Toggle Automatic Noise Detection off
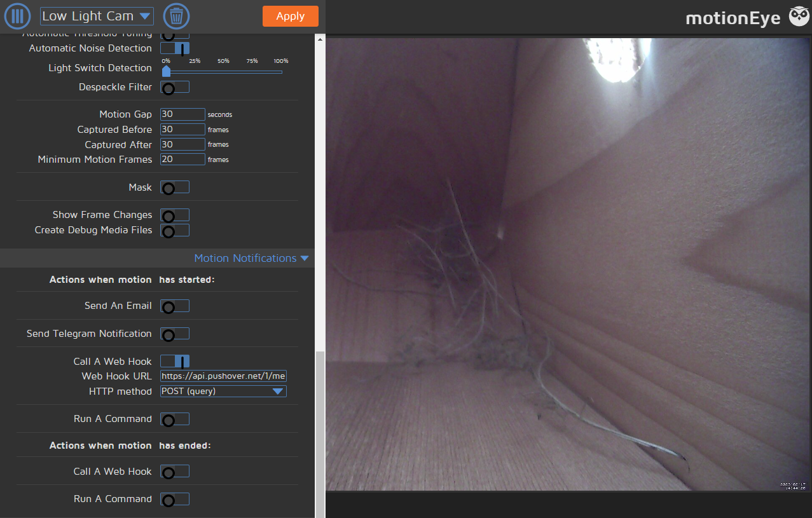 (175, 48)
